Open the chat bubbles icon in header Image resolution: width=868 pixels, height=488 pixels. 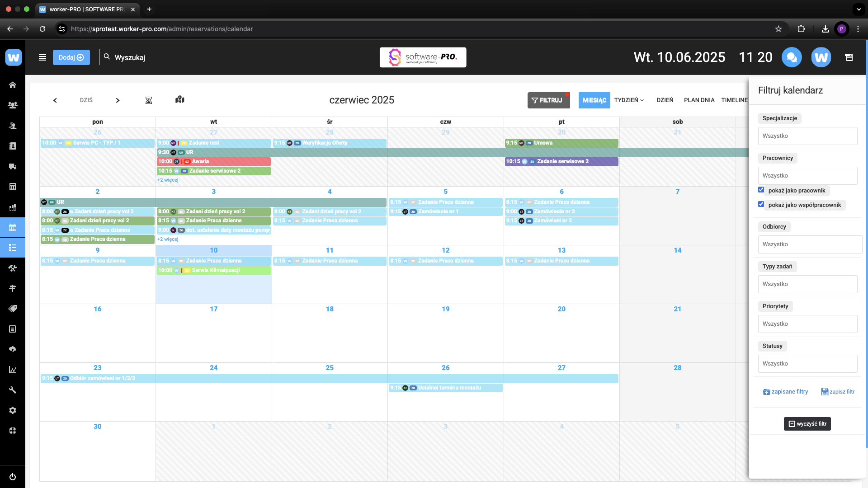tap(792, 57)
